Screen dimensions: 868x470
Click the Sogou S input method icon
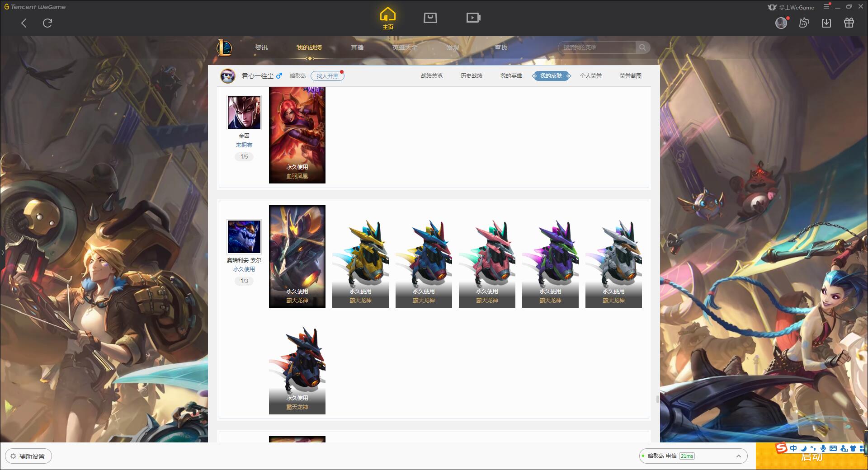[x=781, y=448]
